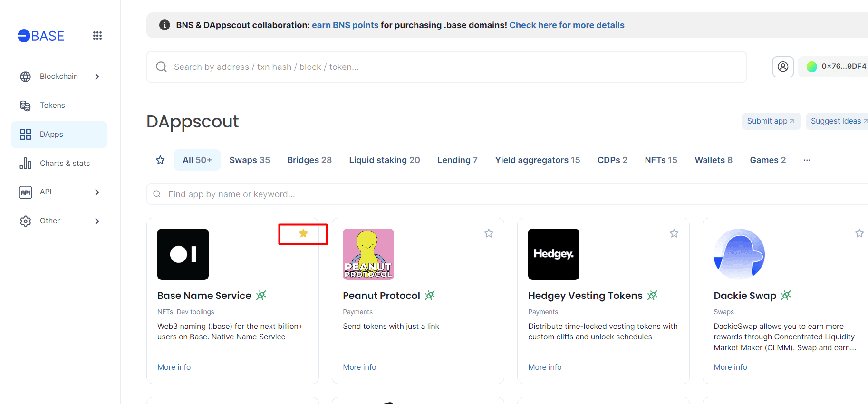Image resolution: width=868 pixels, height=404 pixels.
Task: Switch to the Lending 7 tab
Action: click(457, 160)
